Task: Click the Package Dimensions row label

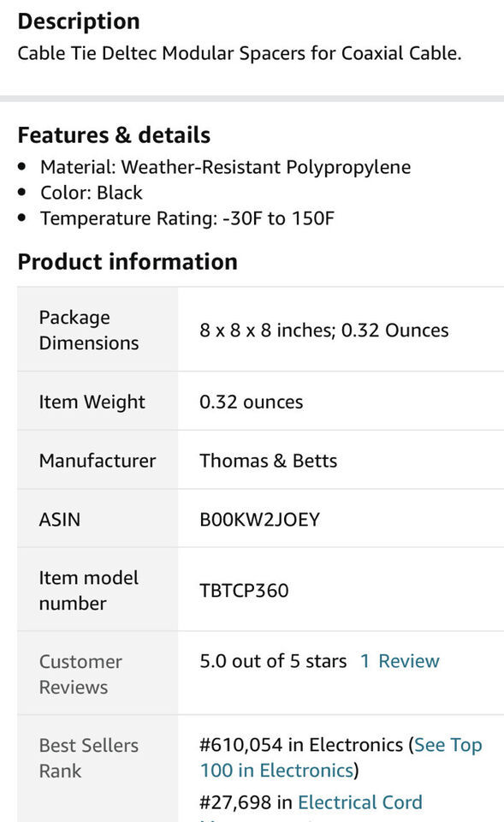Action: pos(89,330)
